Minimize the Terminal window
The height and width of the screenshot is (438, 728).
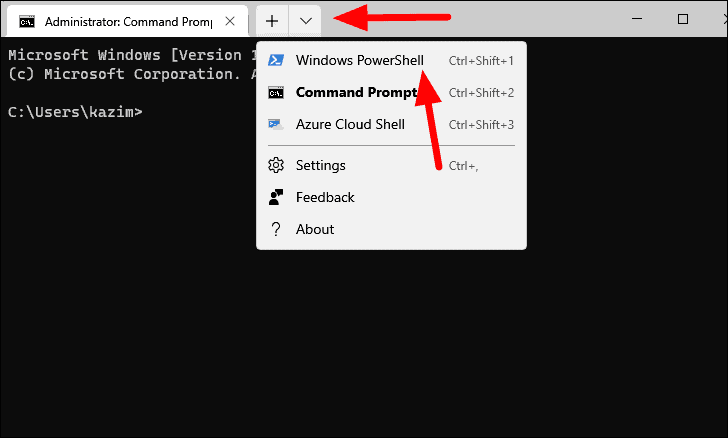tap(637, 19)
